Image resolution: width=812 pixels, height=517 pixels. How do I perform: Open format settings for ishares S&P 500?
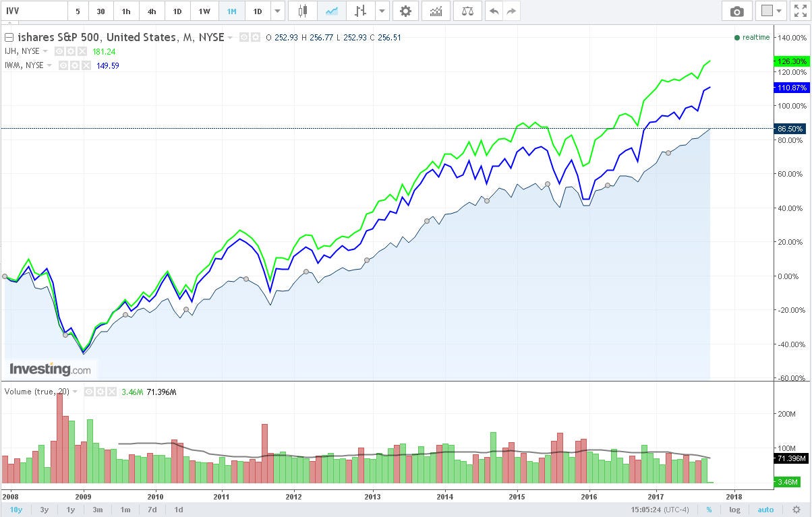(256, 37)
